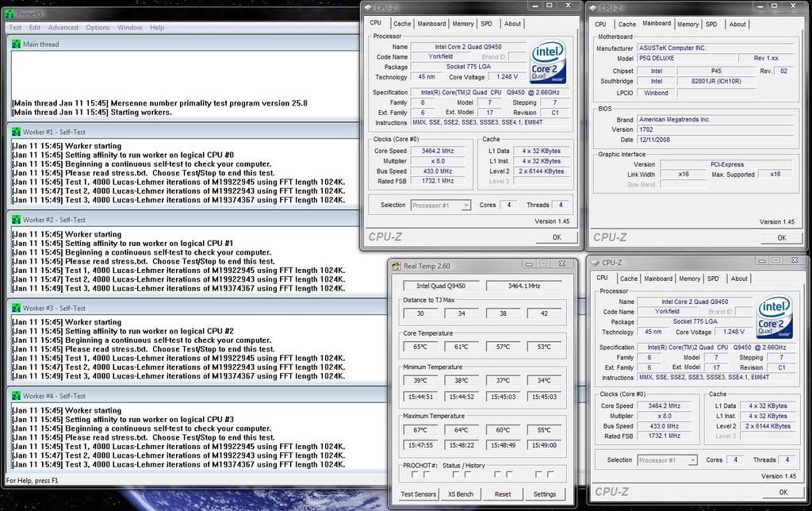
Task: Switch to SPD tab in upper-left CPU-Z
Action: [x=486, y=24]
